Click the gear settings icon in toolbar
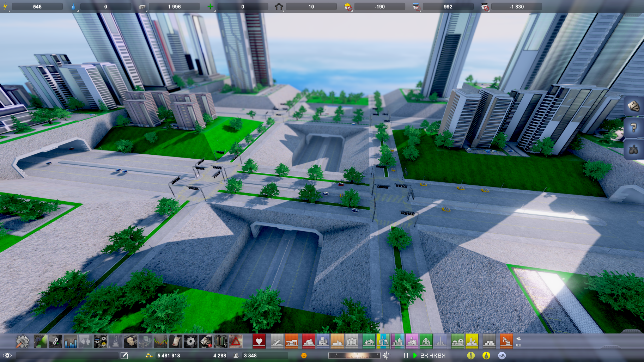The height and width of the screenshot is (362, 644). click(190, 341)
